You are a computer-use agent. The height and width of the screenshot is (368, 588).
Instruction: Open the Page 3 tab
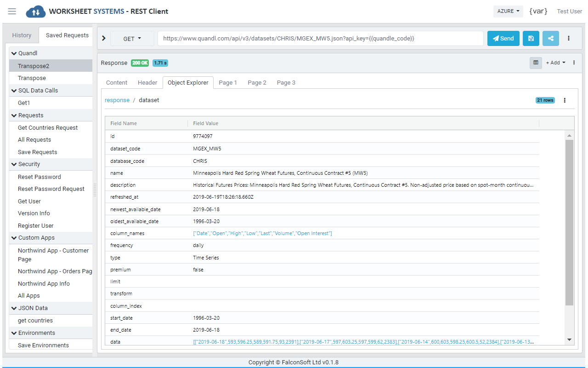[286, 82]
